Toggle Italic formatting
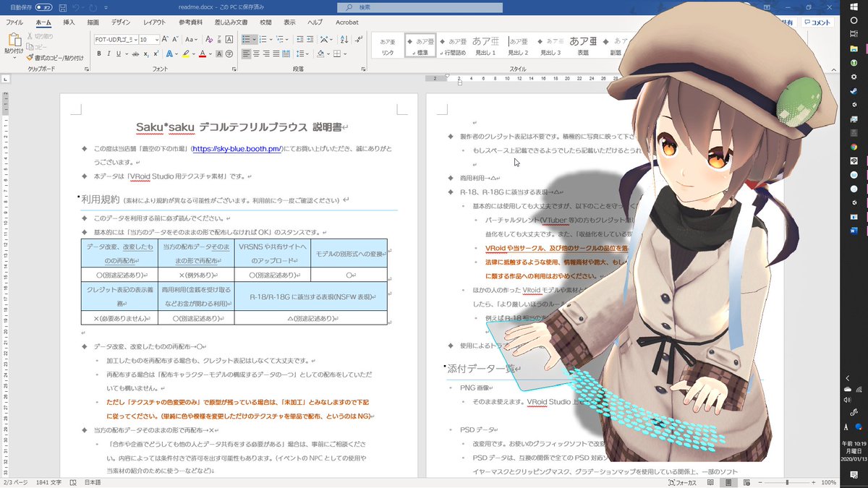868x488 pixels. pyautogui.click(x=109, y=54)
